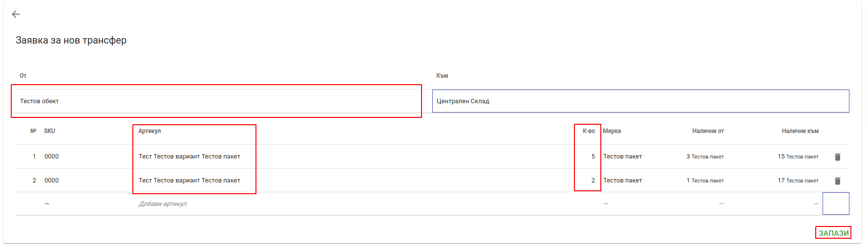Save the transfer with ЗАПАЗИ

(833, 233)
